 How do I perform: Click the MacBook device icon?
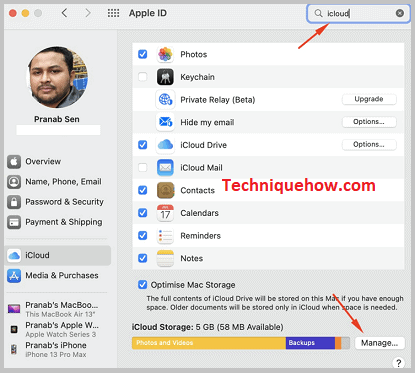(14, 309)
